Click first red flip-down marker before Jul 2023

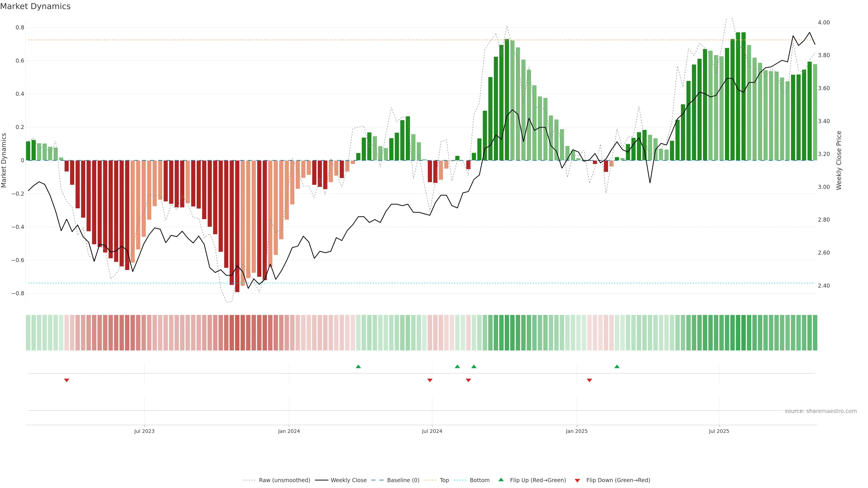click(67, 380)
